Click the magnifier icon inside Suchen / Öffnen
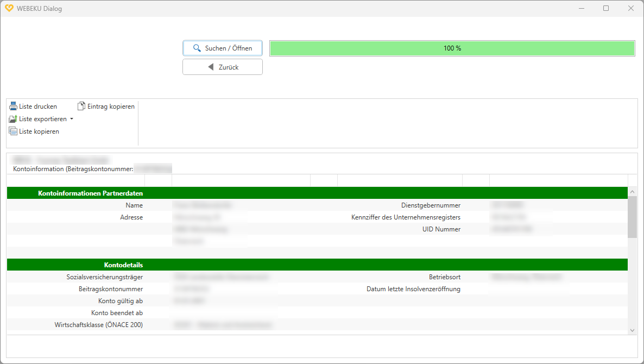 (x=197, y=48)
